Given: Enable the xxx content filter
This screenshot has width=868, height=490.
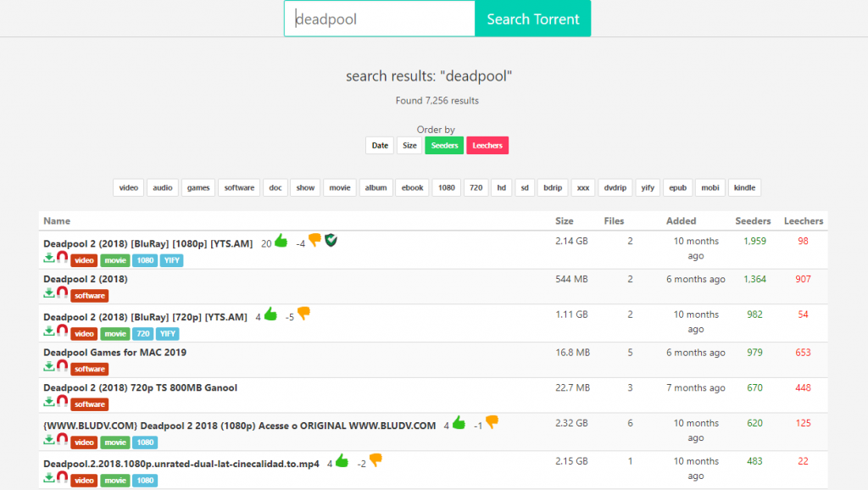Looking at the screenshot, I should pyautogui.click(x=582, y=187).
